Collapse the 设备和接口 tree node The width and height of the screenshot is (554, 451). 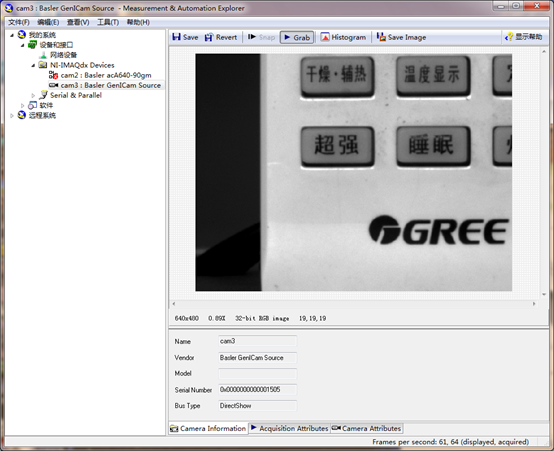[23, 45]
